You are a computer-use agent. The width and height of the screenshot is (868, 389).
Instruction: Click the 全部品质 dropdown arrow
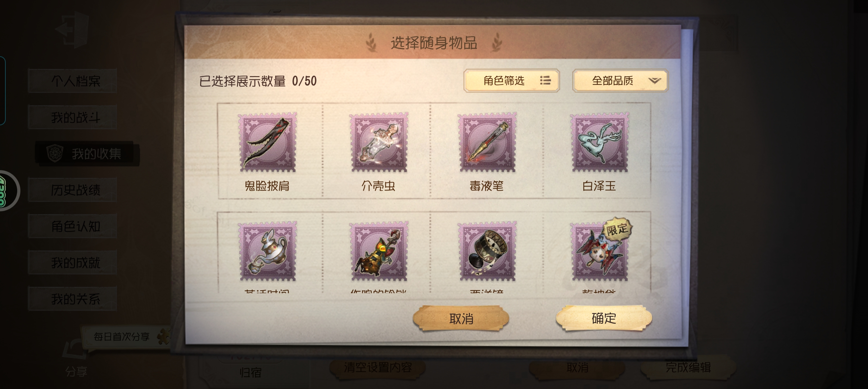655,81
